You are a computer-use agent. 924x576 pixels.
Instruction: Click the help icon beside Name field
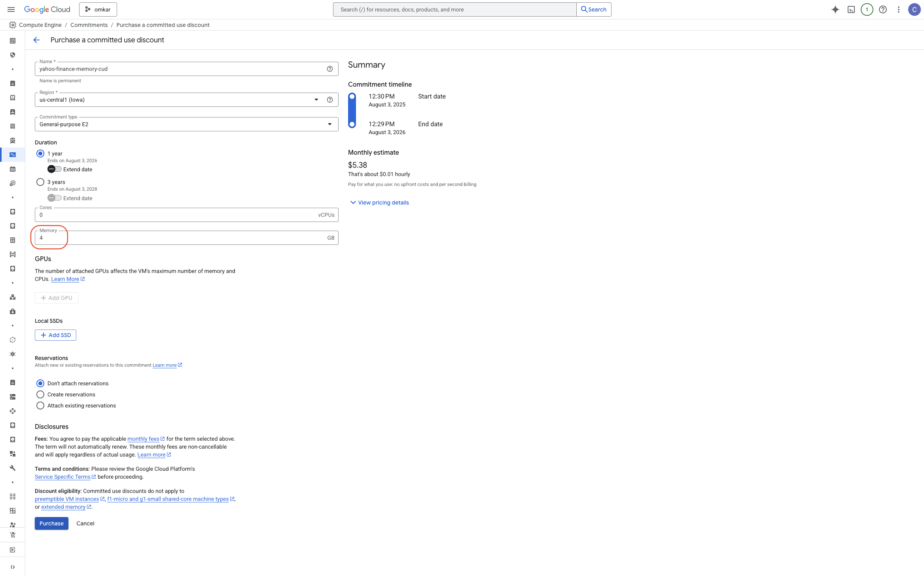(x=330, y=69)
